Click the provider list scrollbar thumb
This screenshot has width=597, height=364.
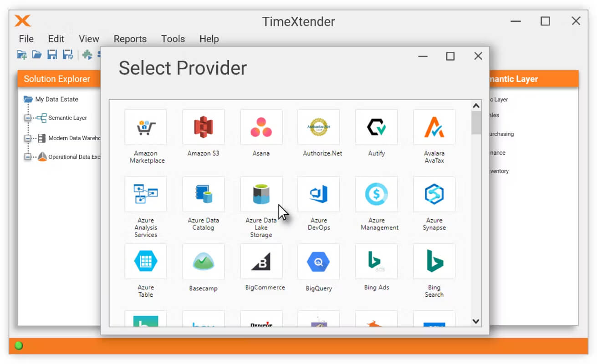(476, 123)
